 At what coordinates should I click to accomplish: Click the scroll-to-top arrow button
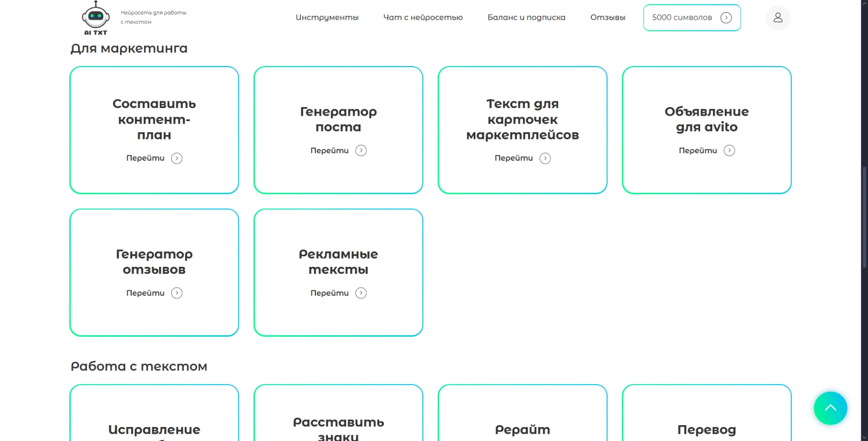click(x=830, y=408)
